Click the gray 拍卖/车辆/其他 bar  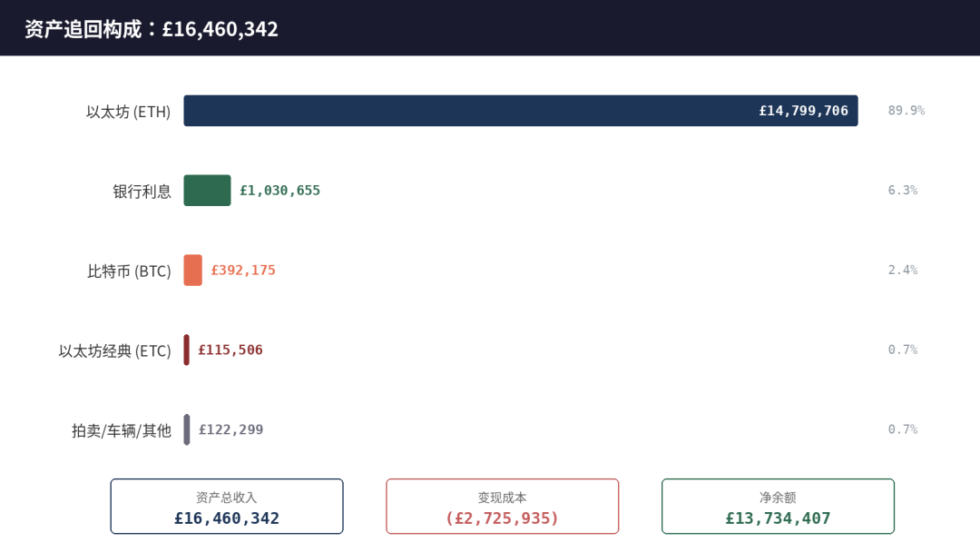tap(186, 429)
